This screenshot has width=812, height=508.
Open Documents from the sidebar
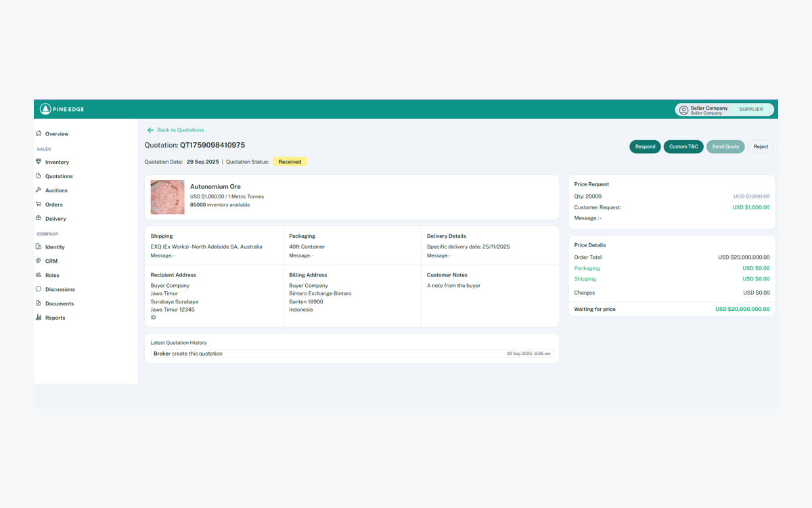tap(59, 303)
